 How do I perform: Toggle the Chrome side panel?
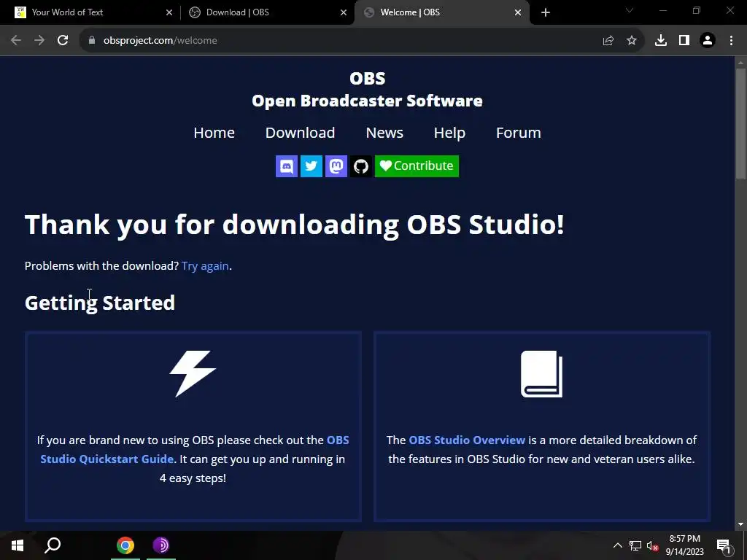tap(684, 41)
